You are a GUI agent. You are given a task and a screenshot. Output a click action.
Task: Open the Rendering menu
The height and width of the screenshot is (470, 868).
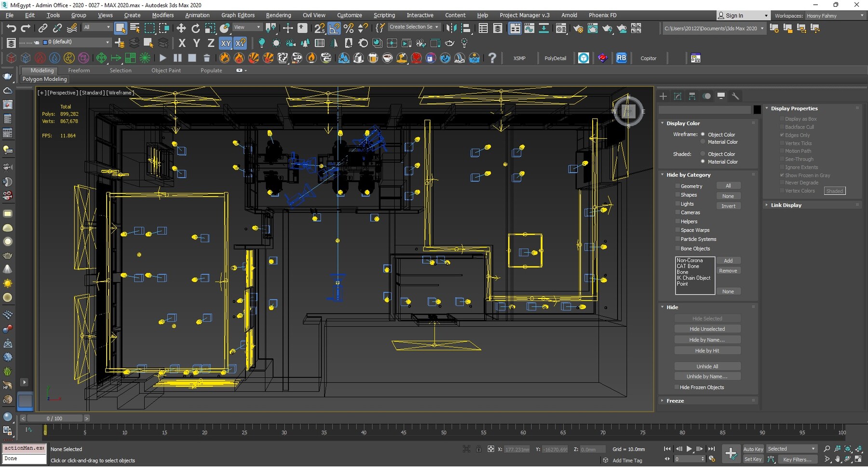278,15
